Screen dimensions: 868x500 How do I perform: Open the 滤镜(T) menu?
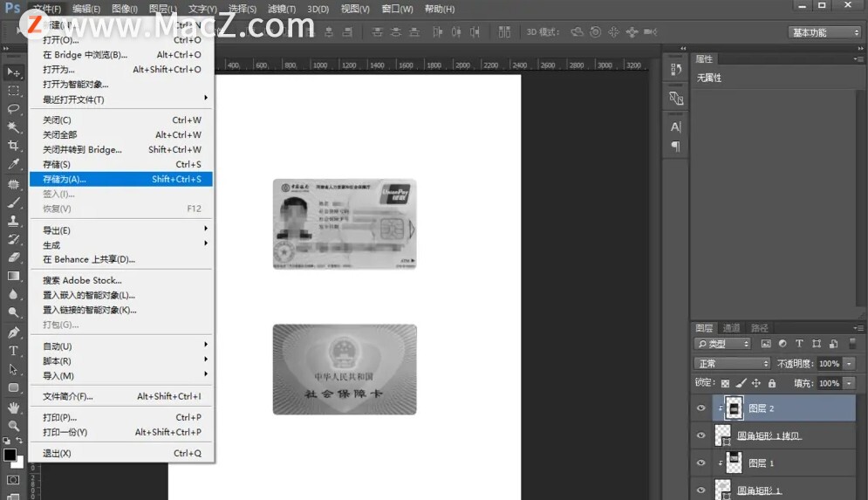[282, 9]
